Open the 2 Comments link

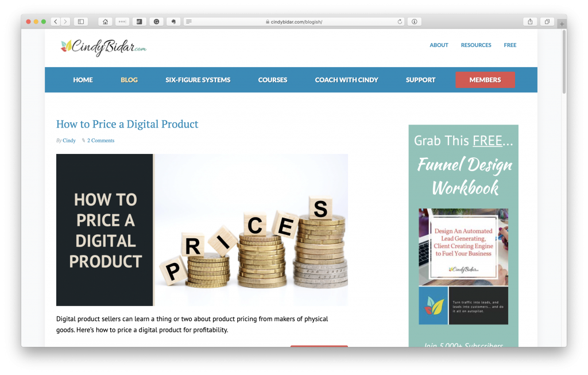[x=101, y=141]
